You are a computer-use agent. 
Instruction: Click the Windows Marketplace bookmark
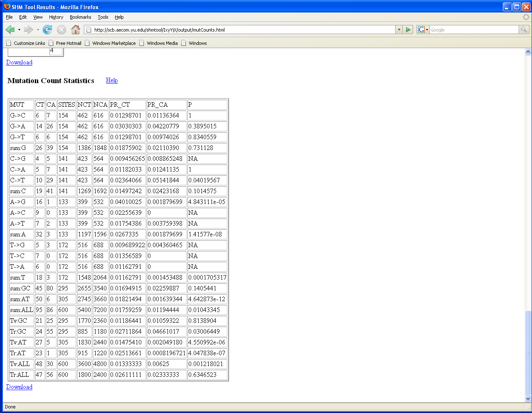[113, 43]
